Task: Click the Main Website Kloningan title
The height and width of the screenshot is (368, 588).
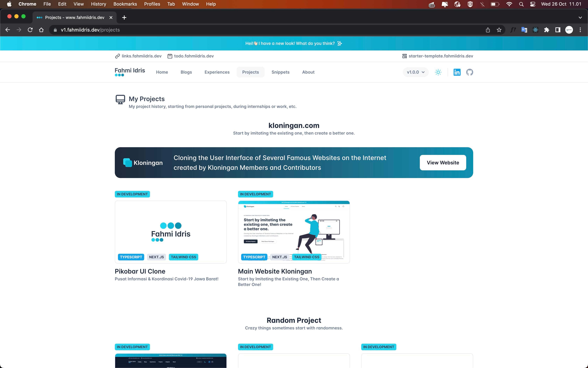Action: tap(275, 271)
